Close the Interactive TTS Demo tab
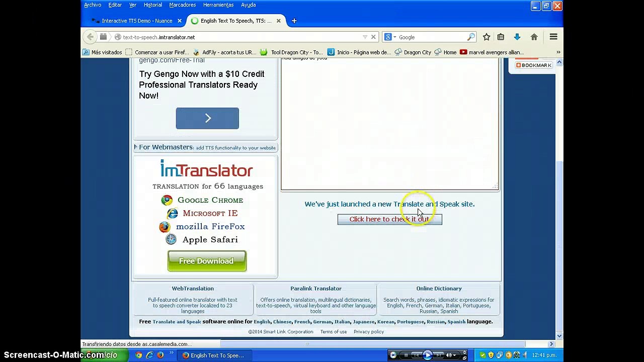This screenshot has width=644, height=362. (x=179, y=21)
